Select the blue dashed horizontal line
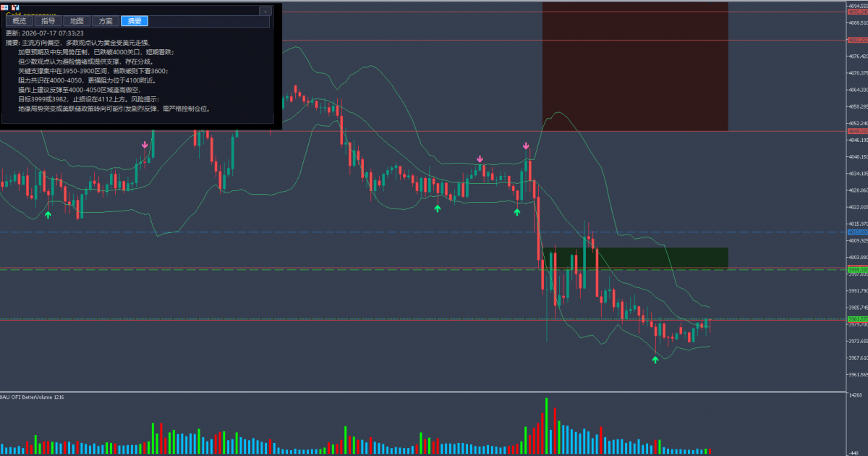Viewport: 868px width, 456px height. 423,232
